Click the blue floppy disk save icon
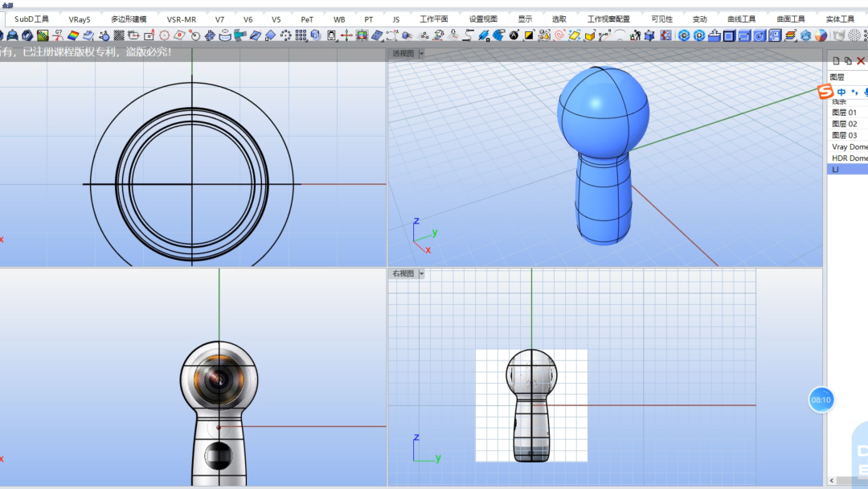 775,36
